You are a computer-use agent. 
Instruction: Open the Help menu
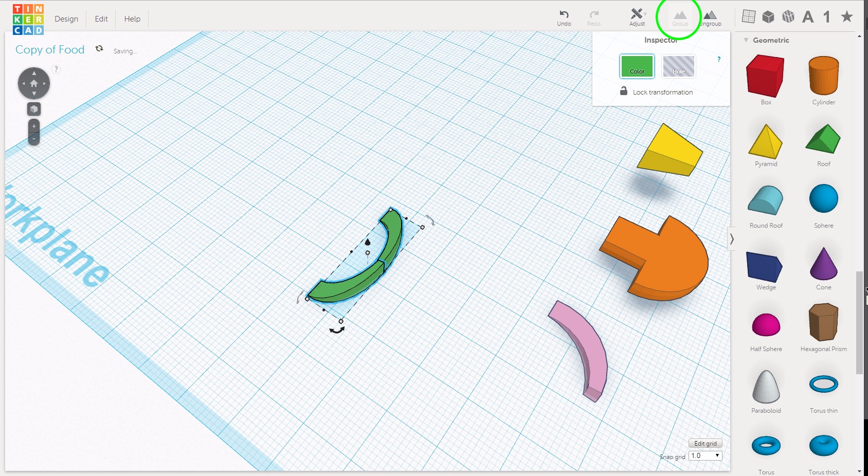(x=132, y=19)
